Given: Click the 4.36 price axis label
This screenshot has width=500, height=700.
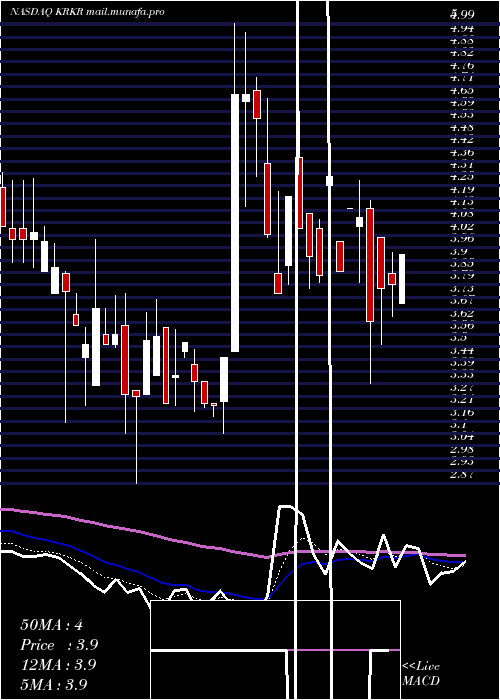Looking at the screenshot, I should tap(462, 153).
